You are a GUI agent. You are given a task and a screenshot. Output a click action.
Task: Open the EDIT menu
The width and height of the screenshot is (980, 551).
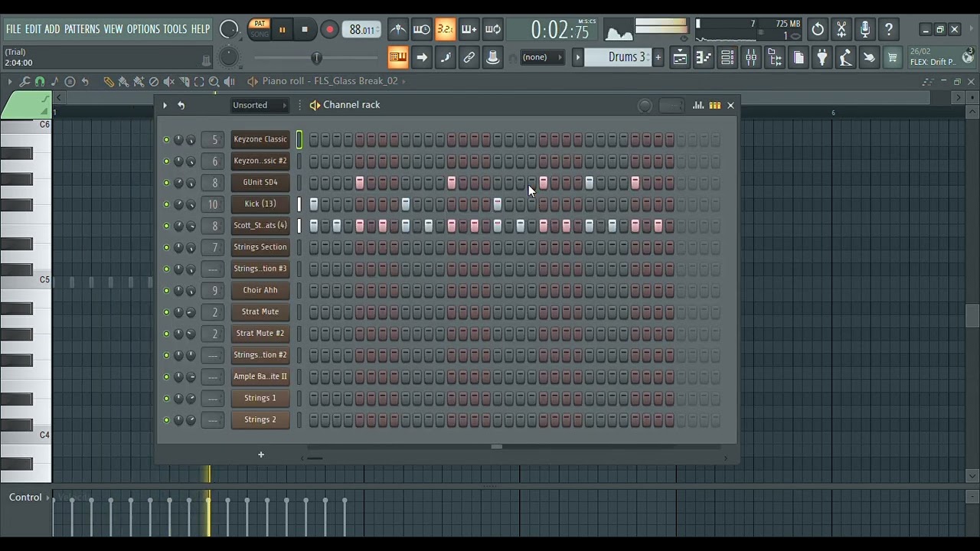[33, 29]
